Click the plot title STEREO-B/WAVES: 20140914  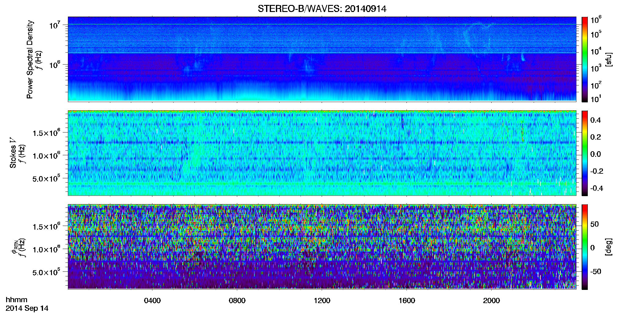coord(322,9)
